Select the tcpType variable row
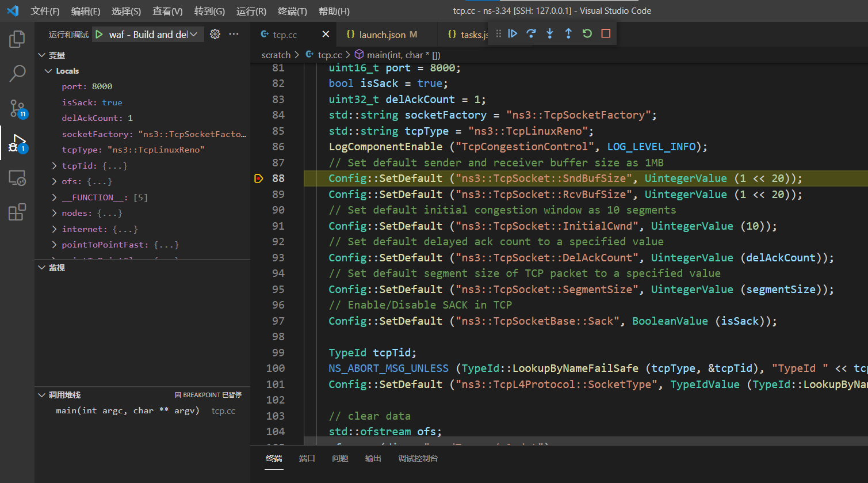The width and height of the screenshot is (868, 483). [143, 150]
